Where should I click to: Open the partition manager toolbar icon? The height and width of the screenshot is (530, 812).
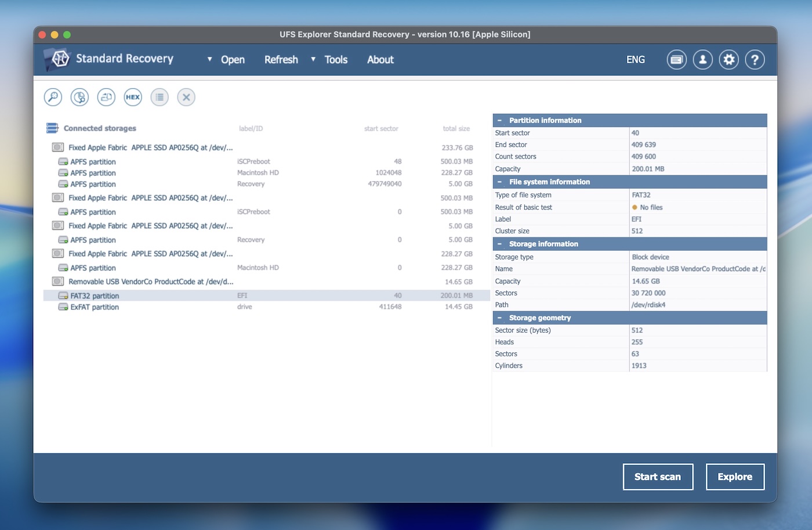tap(79, 97)
